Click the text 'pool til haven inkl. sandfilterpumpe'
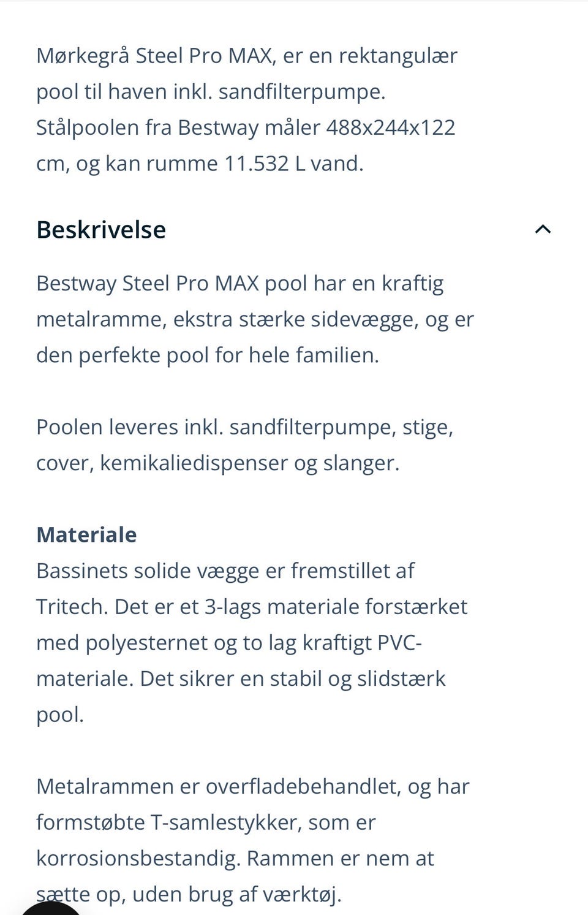Image resolution: width=588 pixels, height=915 pixels. (211, 92)
